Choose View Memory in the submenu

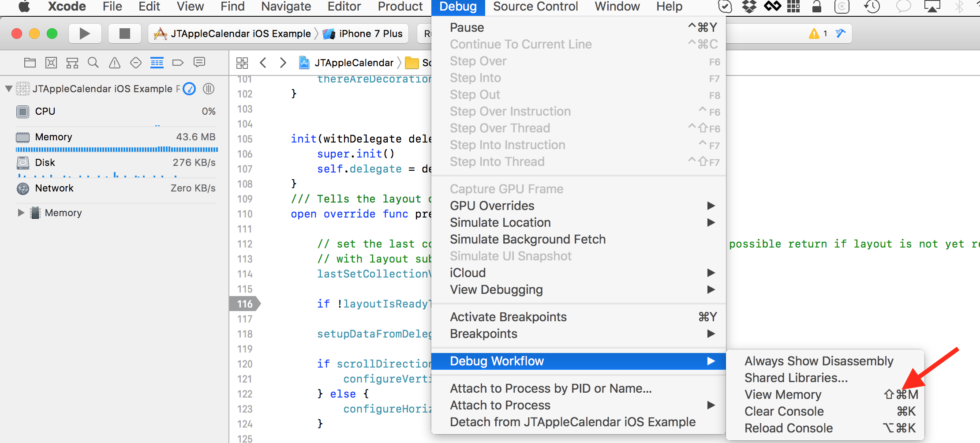point(825,394)
